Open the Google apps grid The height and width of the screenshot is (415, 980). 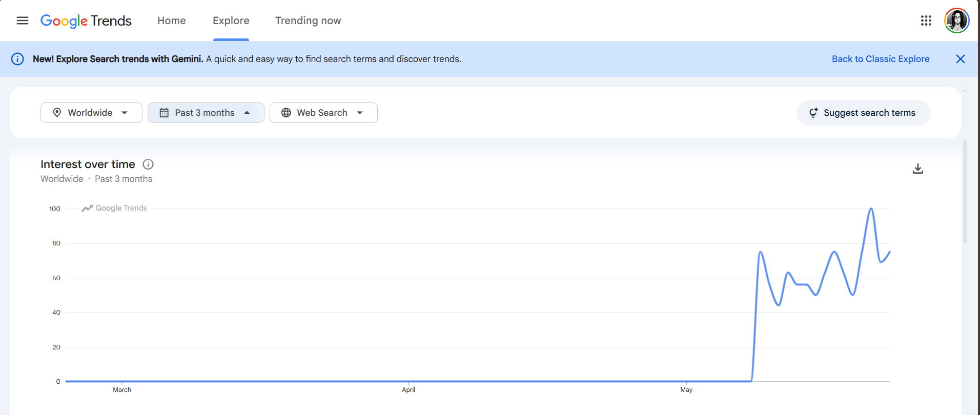926,20
